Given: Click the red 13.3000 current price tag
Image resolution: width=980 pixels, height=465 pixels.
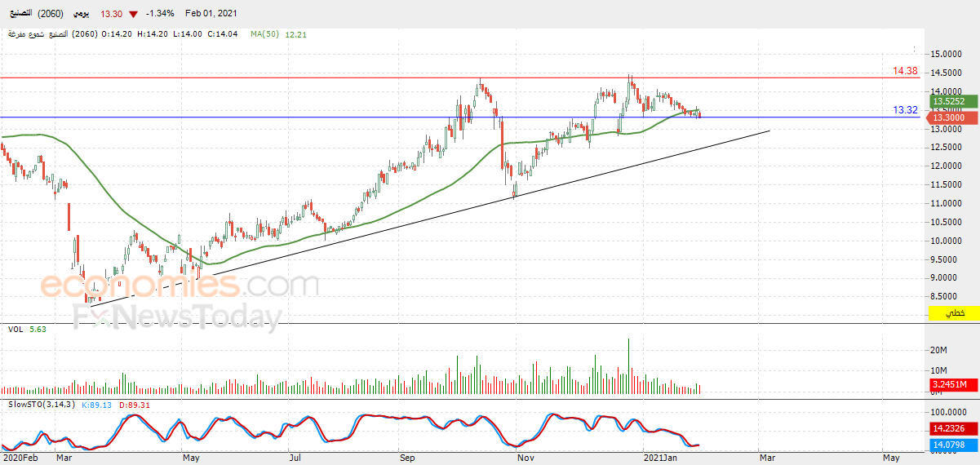Looking at the screenshot, I should (x=949, y=117).
